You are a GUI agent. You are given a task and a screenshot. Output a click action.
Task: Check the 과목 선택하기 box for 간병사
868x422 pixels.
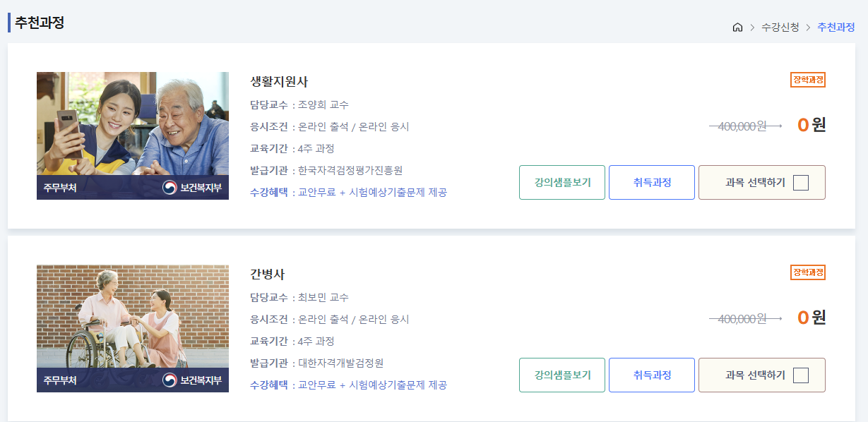pos(800,375)
